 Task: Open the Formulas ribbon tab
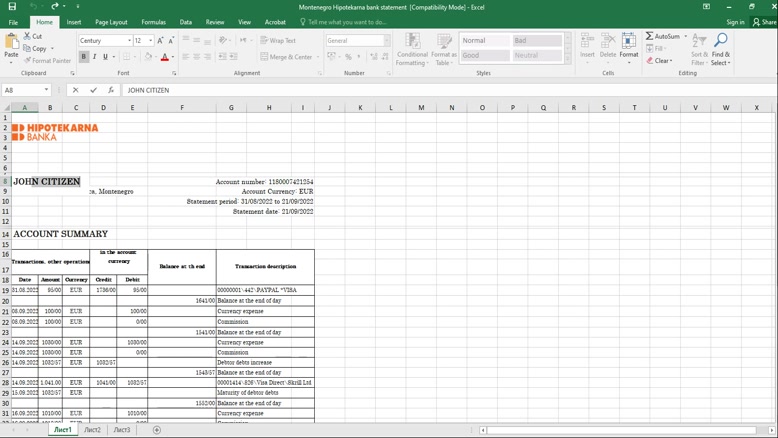click(153, 22)
